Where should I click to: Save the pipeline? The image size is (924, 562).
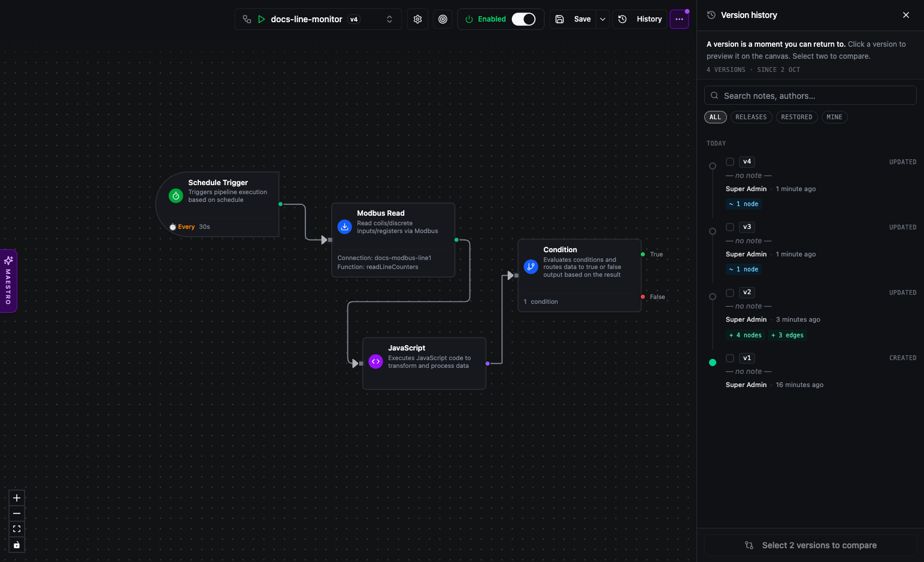coord(574,19)
